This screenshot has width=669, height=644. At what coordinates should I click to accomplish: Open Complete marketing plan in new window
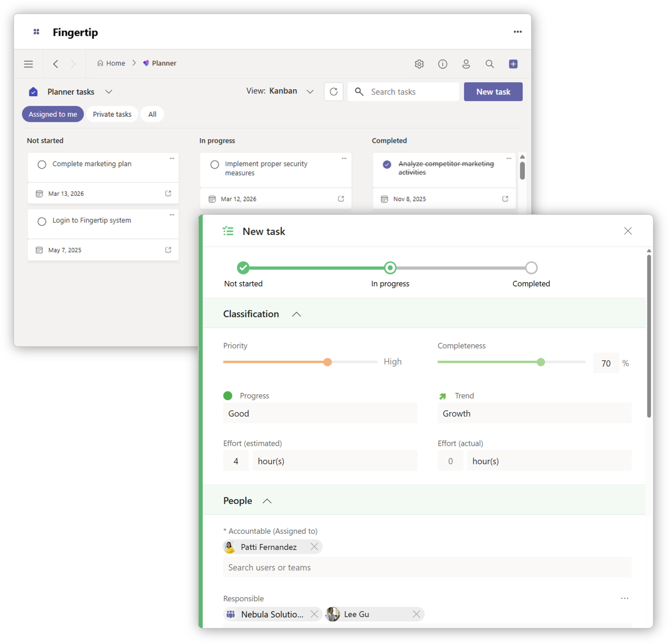click(x=168, y=194)
